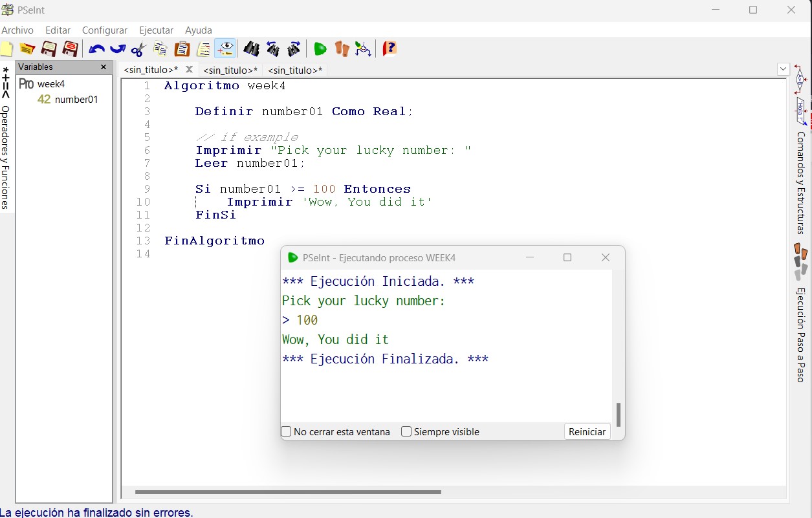Enable the No cerrar esta ventana checkbox
Viewport: 812px width, 518px height.
pos(286,431)
